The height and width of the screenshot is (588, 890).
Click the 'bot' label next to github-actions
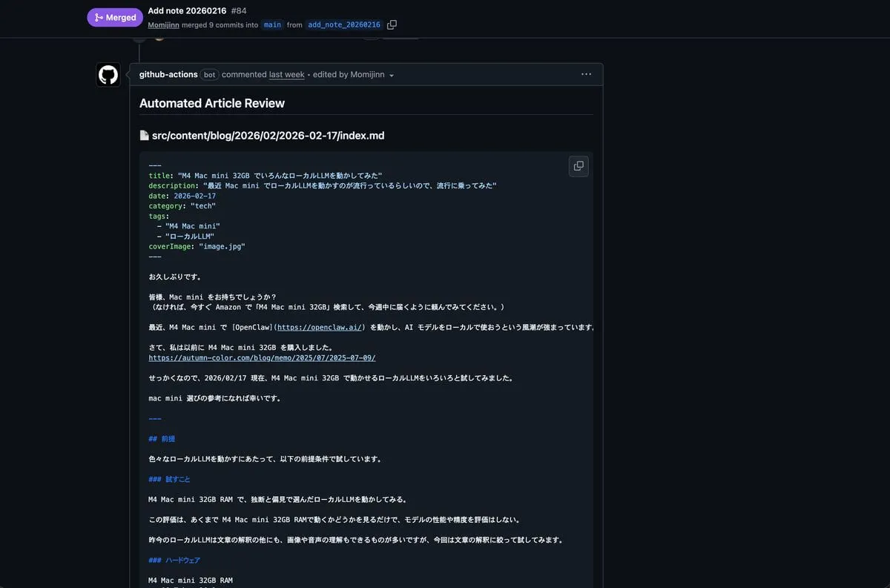tap(209, 75)
